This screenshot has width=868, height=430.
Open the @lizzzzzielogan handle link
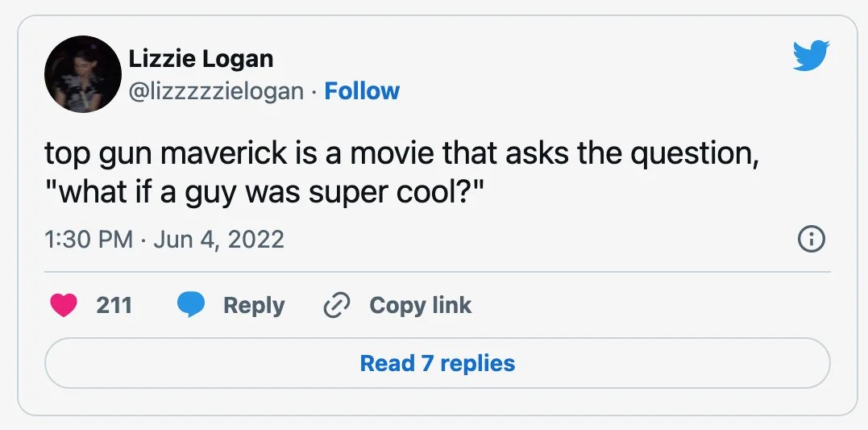217,91
